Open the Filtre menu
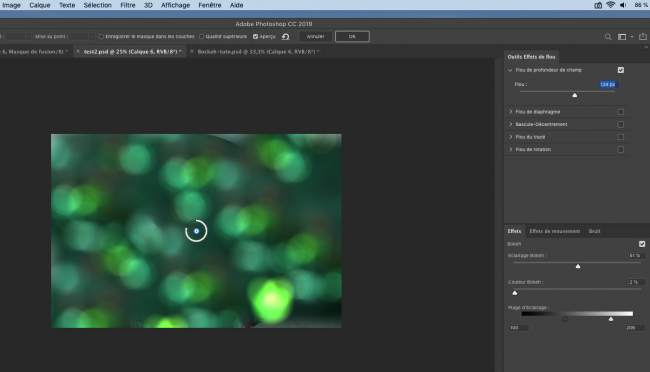This screenshot has width=650, height=372. pyautogui.click(x=128, y=5)
